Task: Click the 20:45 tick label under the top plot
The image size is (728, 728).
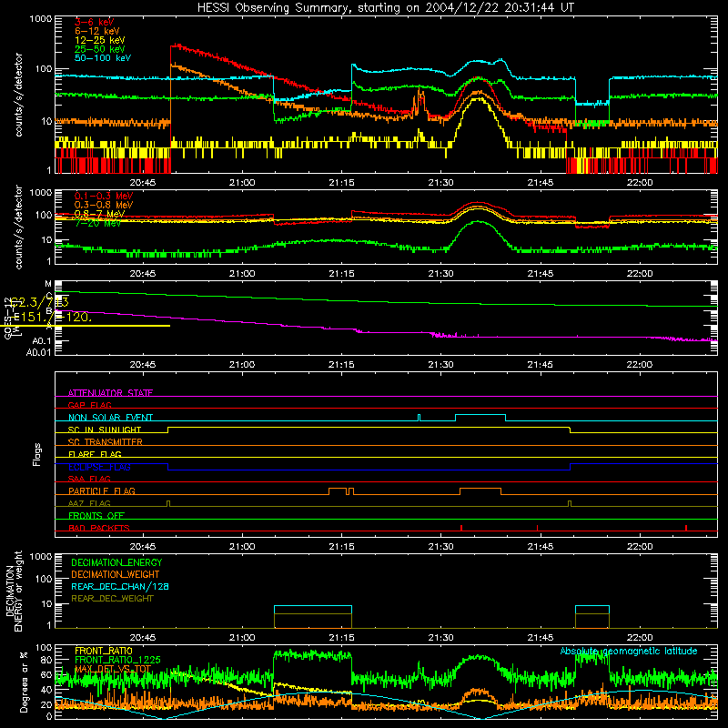Action: tap(143, 183)
